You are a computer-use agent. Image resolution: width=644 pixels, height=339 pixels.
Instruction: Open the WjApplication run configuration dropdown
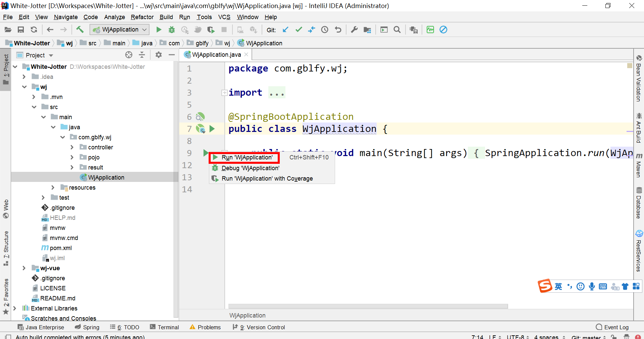120,30
